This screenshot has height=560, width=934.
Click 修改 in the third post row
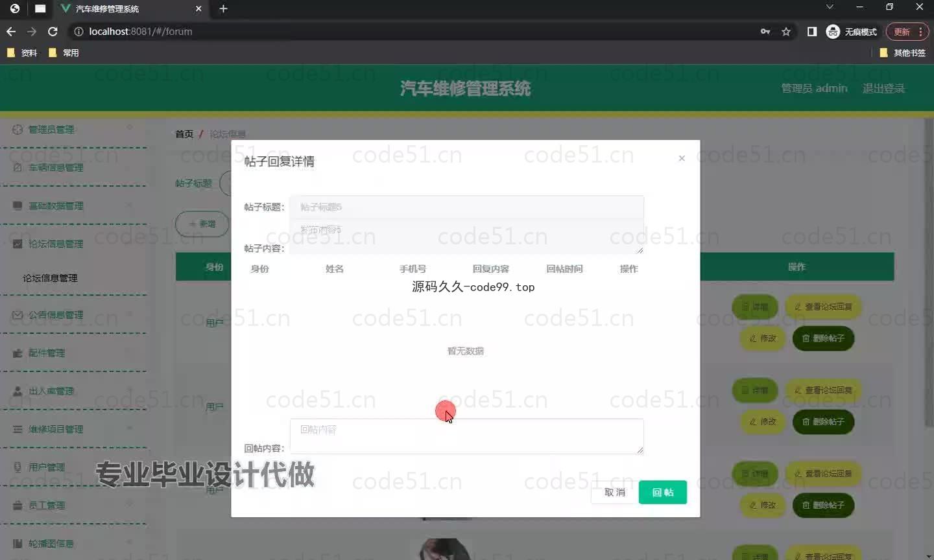[x=763, y=505]
